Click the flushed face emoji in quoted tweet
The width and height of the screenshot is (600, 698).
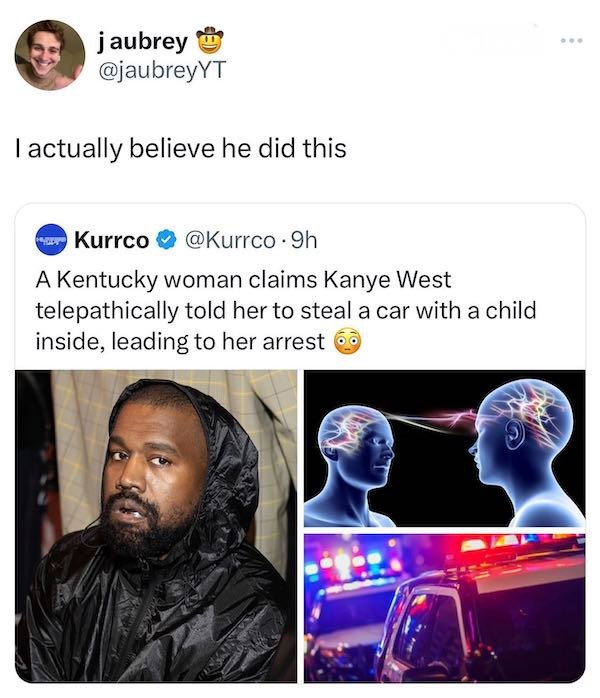tap(347, 341)
